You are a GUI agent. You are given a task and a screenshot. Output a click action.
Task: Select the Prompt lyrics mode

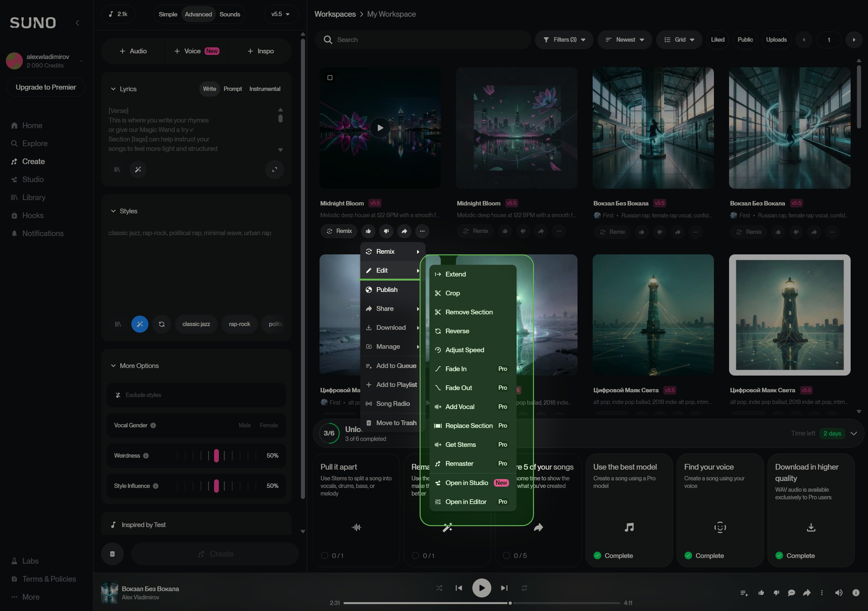pos(233,89)
